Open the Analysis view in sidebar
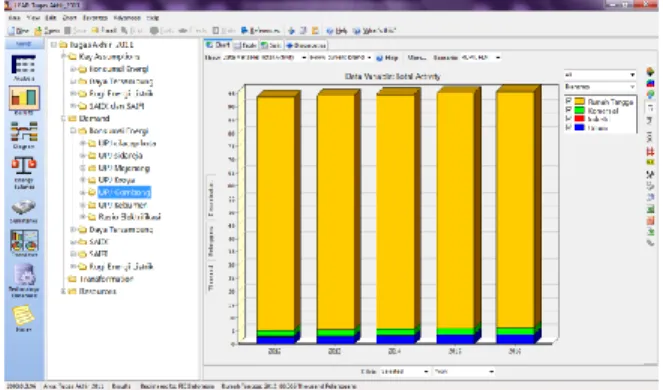This screenshot has height=390, width=663. 24,68
